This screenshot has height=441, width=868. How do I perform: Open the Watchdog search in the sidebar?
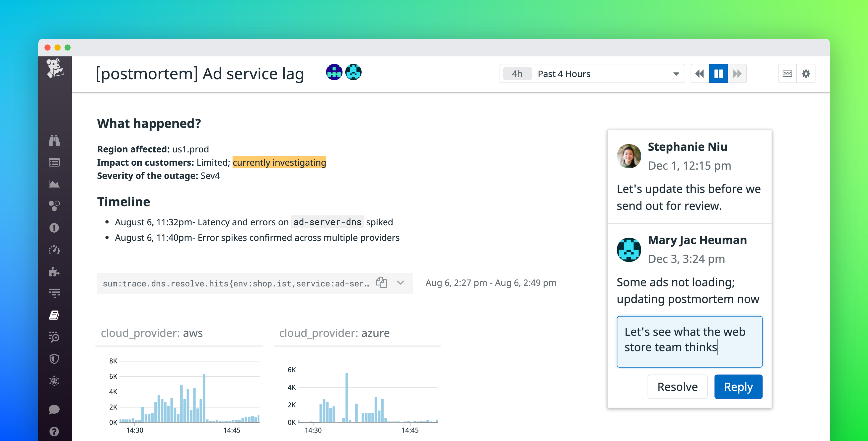point(55,141)
